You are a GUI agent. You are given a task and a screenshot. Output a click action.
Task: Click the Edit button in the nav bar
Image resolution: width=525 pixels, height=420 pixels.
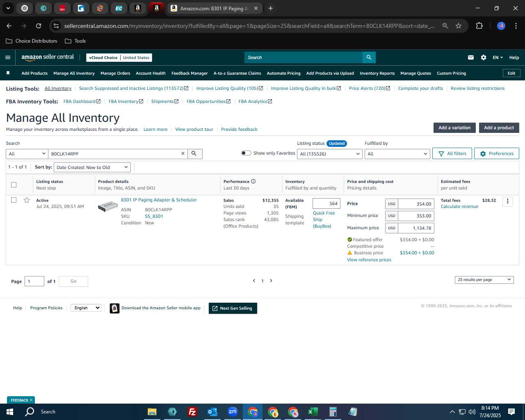click(511, 73)
